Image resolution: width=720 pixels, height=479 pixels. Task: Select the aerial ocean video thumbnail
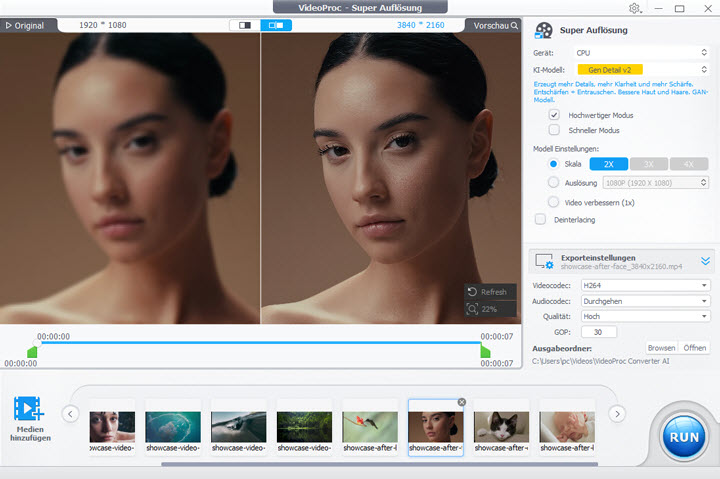pos(173,427)
